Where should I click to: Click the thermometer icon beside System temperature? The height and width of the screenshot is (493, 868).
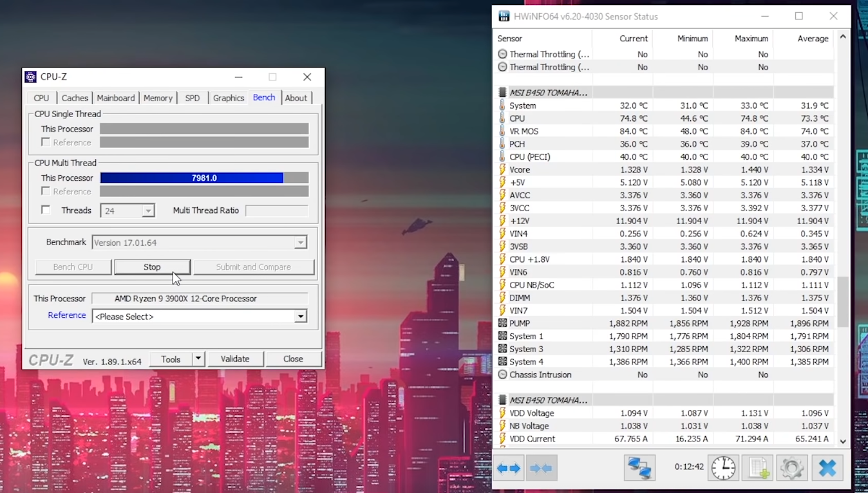coord(502,106)
